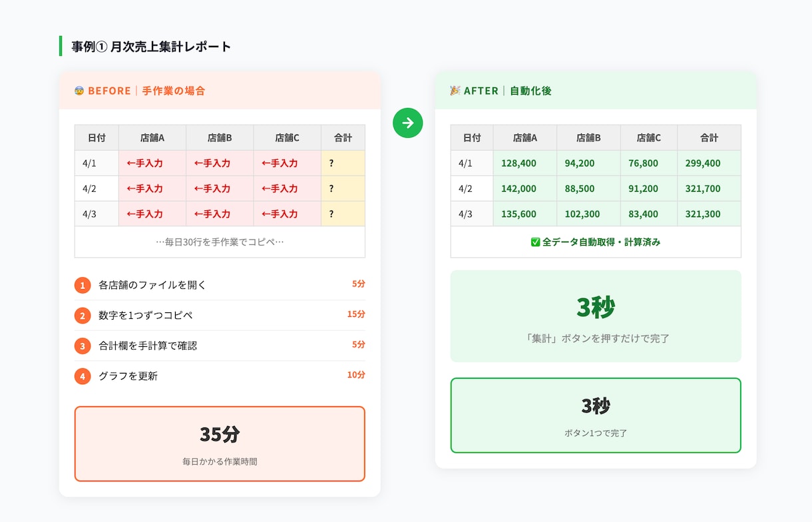
Task: Click the party popper emoji beside AFTER
Action: point(455,91)
